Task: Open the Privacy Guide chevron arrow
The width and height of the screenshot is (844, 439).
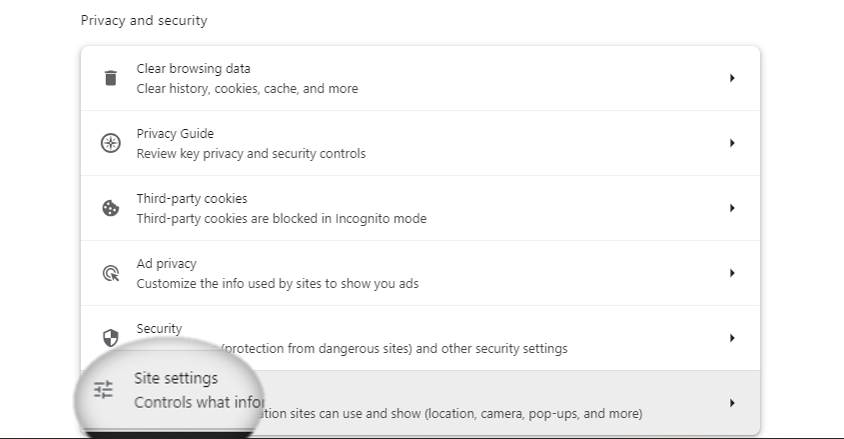Action: click(732, 143)
